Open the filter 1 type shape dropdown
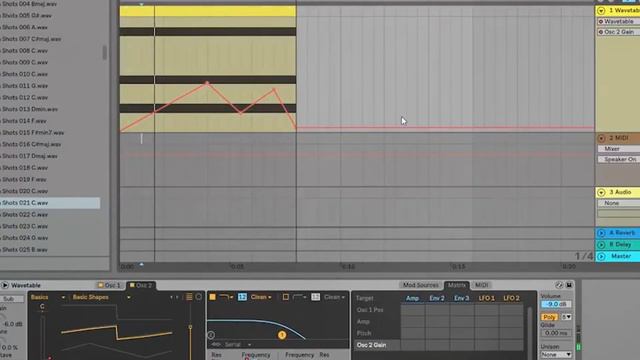The width and height of the screenshot is (640, 360). click(x=226, y=297)
